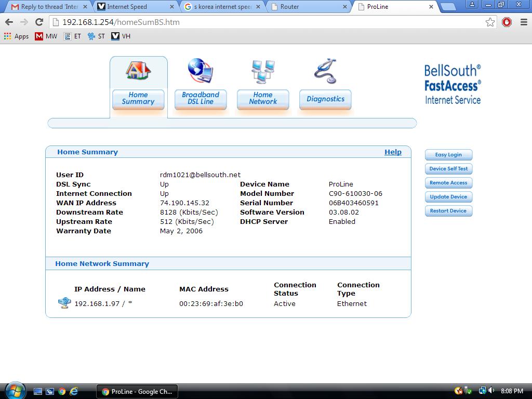Click the MAC address 00:23:69:af:3e:b0
Image resolution: width=532 pixels, height=399 pixels.
[211, 303]
